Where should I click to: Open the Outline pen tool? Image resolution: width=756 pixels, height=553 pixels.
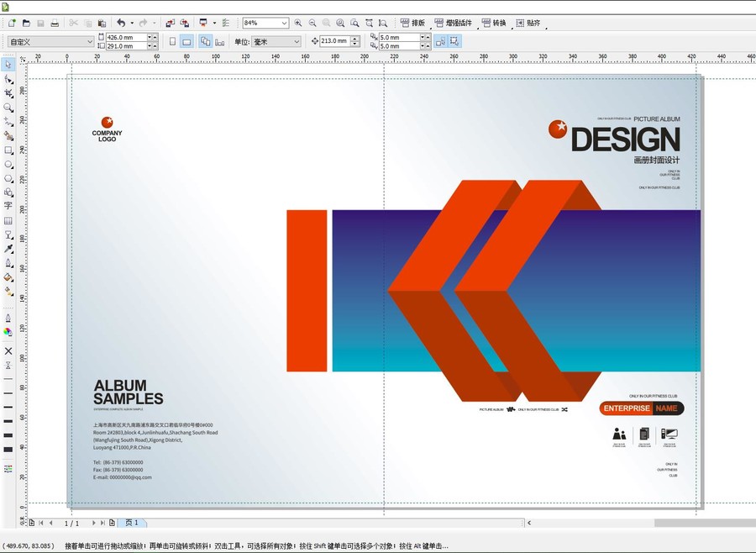click(x=8, y=318)
